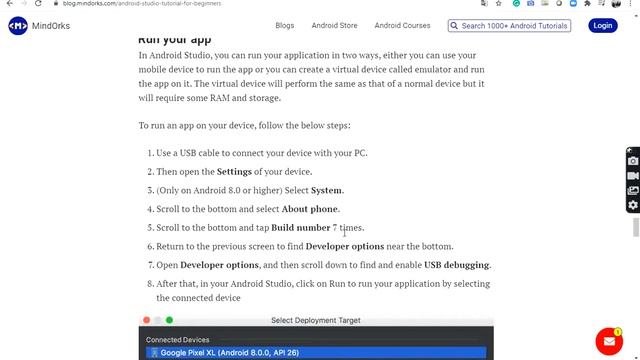Open the side panel settings gear
The image size is (640, 360).
633,205
